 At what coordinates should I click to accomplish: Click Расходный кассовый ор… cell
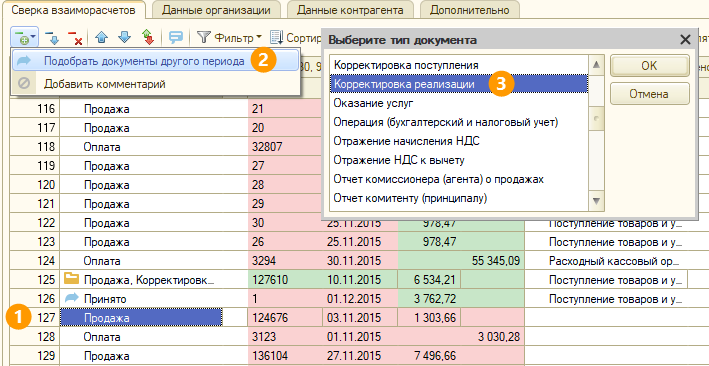tap(615, 261)
